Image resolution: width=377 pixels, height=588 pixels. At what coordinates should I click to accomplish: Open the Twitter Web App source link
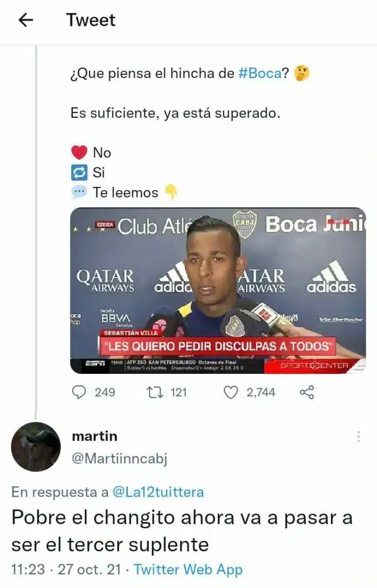pyautogui.click(x=188, y=570)
